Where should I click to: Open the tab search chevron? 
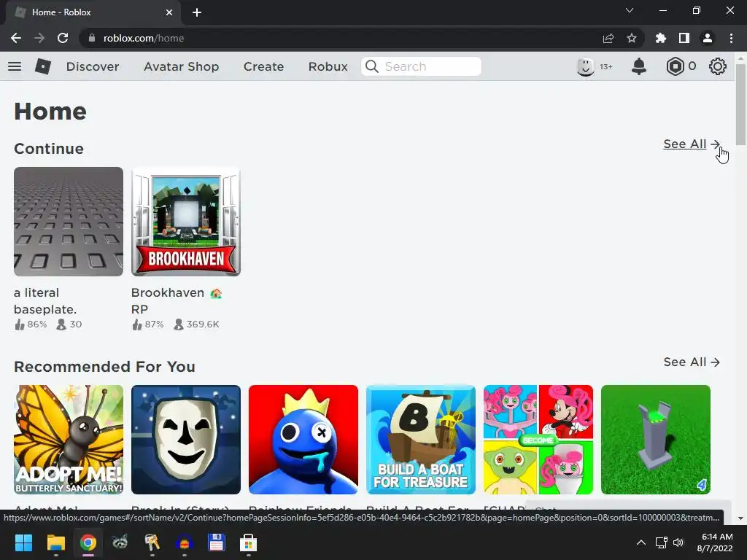point(630,10)
